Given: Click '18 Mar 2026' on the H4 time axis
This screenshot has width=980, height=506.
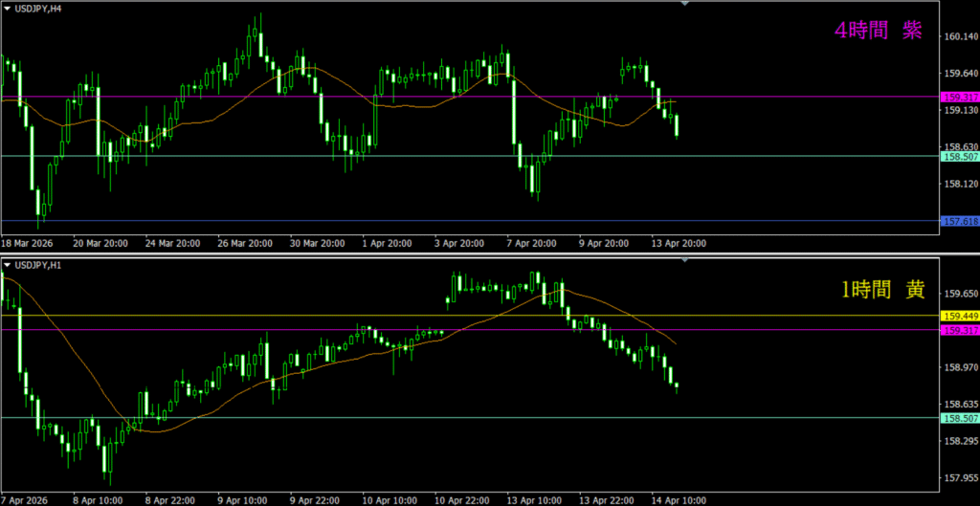Looking at the screenshot, I should pyautogui.click(x=29, y=244).
